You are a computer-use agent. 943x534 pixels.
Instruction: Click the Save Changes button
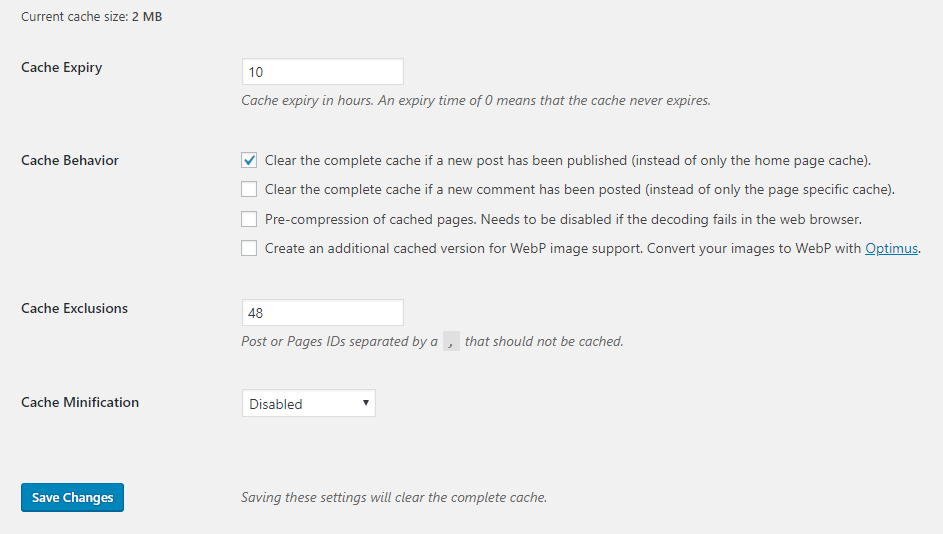pyautogui.click(x=72, y=497)
